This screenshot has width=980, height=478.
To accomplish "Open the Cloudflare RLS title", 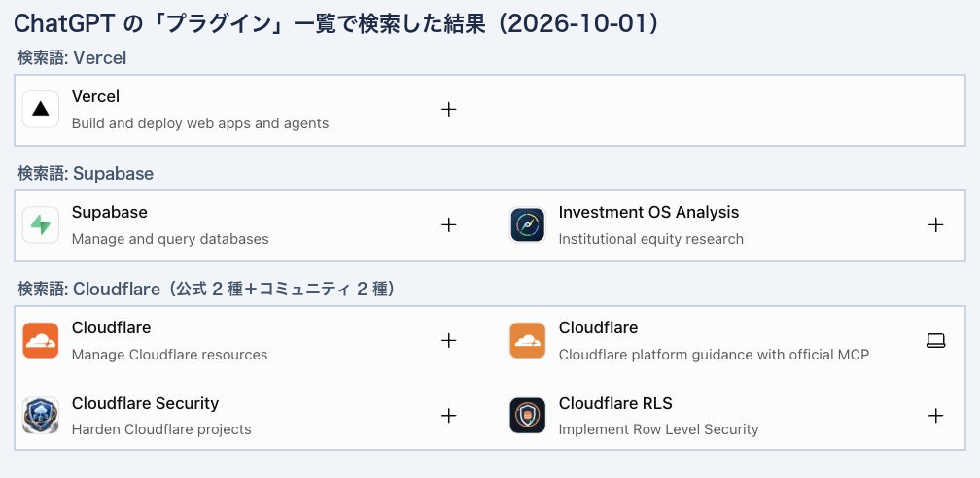I will coord(615,403).
